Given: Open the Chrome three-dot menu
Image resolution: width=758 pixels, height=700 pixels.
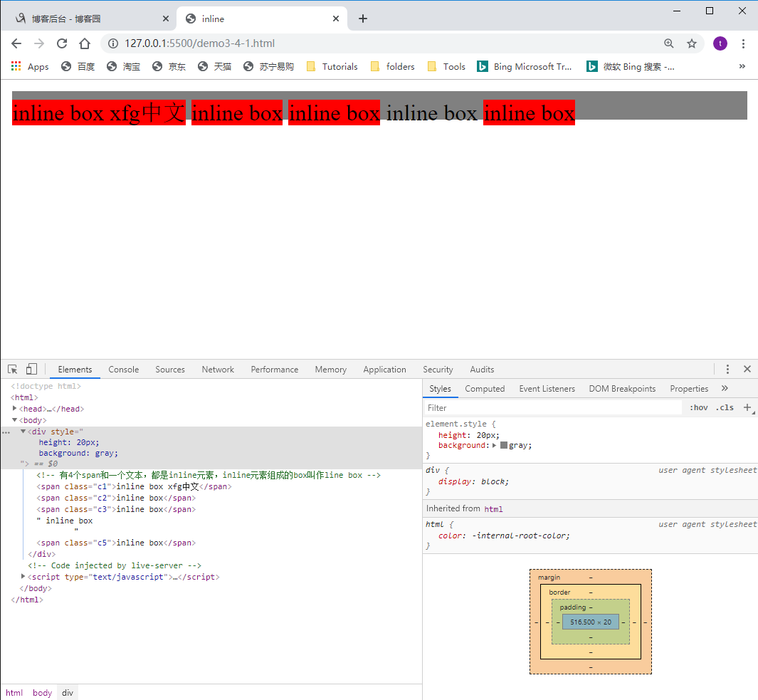Looking at the screenshot, I should tap(743, 43).
